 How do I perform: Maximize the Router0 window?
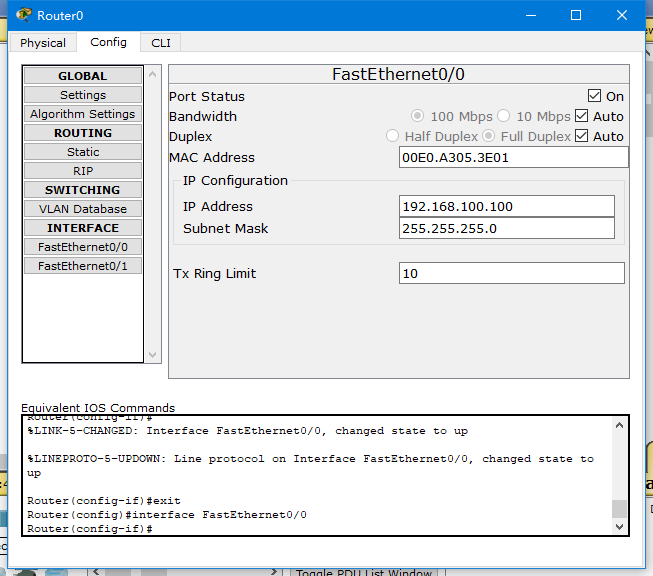coord(576,15)
